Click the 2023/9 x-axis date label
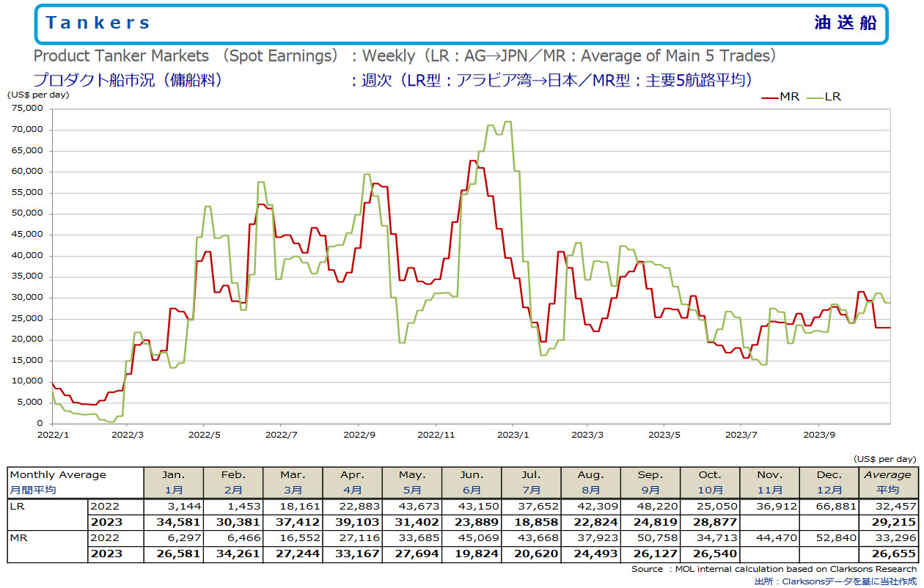The height and width of the screenshot is (588, 924). [x=819, y=434]
